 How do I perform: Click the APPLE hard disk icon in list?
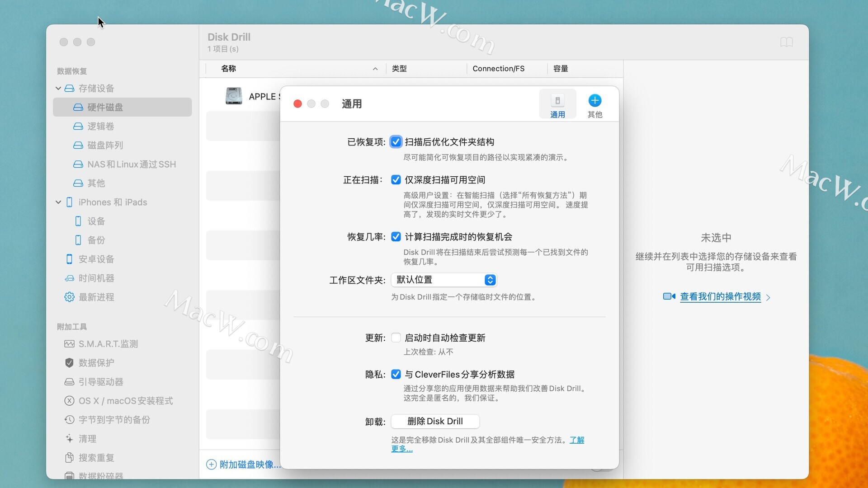coord(234,96)
